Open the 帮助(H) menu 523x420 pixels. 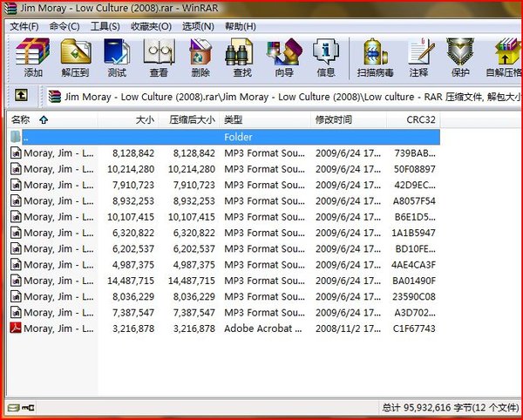[x=241, y=26]
